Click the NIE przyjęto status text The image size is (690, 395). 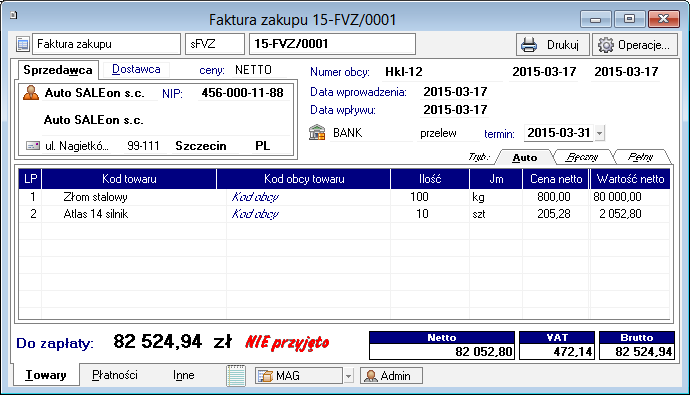pyautogui.click(x=287, y=342)
